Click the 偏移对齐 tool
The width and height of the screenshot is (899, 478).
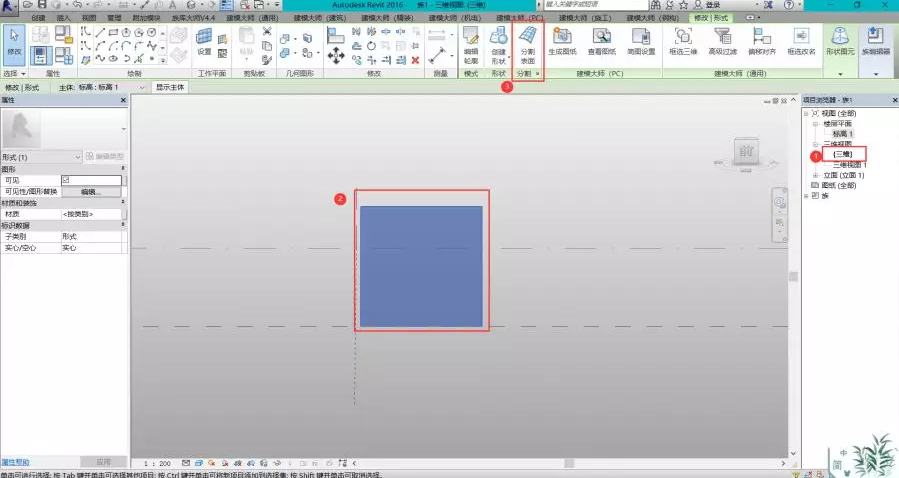tap(762, 42)
